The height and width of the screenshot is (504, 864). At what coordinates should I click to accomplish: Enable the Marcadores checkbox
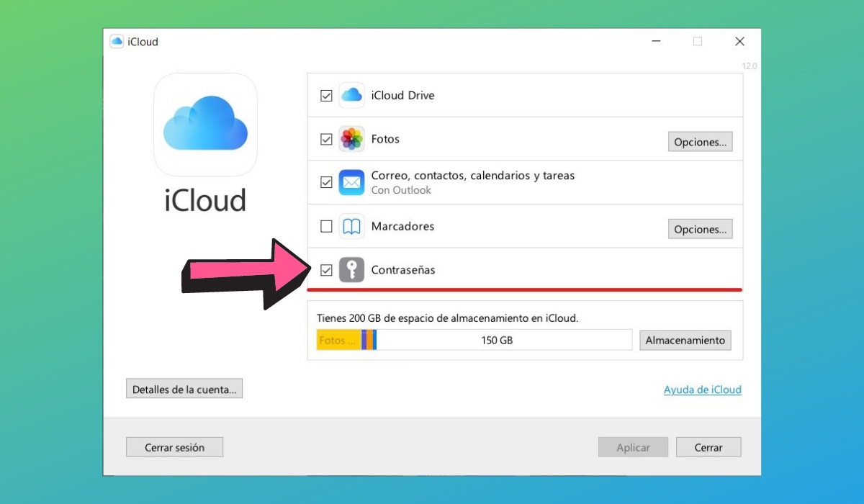tap(326, 226)
